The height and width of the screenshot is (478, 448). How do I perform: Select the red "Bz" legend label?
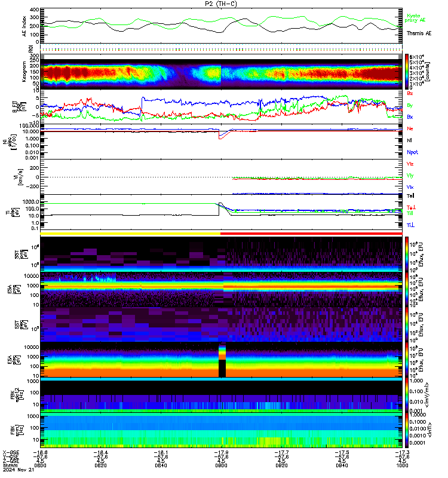410,93
